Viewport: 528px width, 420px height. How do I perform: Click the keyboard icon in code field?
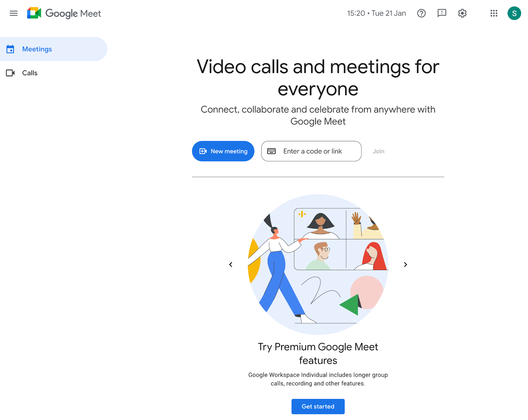coord(271,151)
